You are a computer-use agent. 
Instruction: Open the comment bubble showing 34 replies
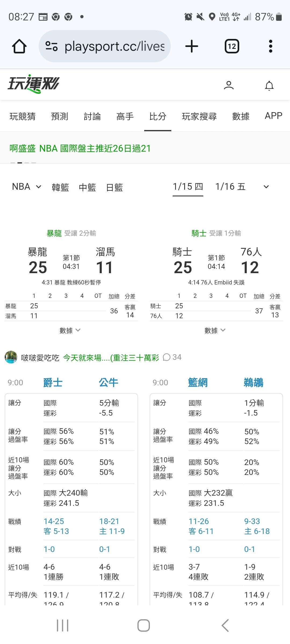click(172, 357)
